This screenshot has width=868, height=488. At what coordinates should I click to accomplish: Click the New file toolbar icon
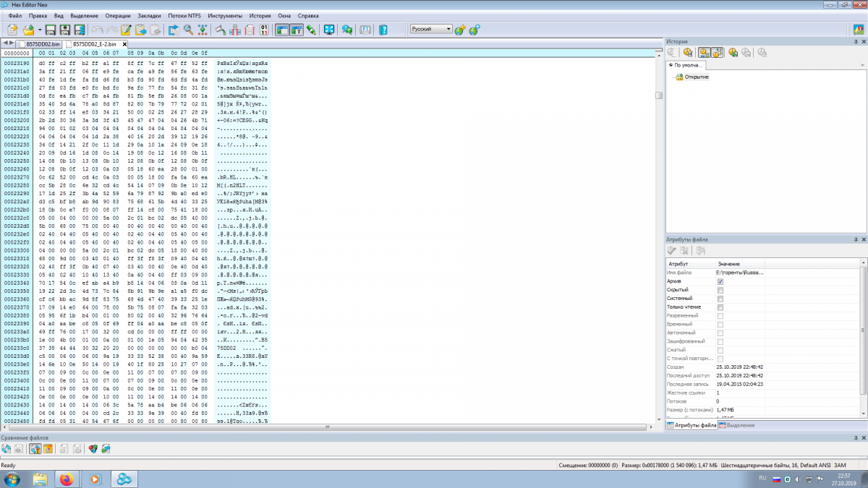point(12,30)
